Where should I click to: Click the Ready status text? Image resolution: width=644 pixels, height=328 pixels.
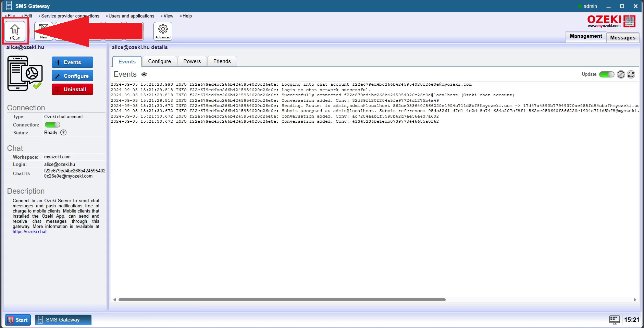click(x=51, y=133)
